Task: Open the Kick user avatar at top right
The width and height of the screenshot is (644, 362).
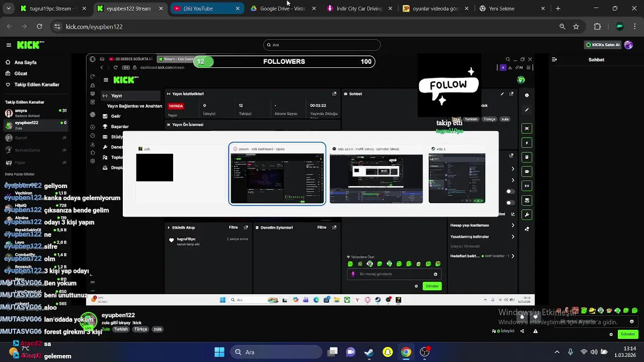Action: pos(628,45)
